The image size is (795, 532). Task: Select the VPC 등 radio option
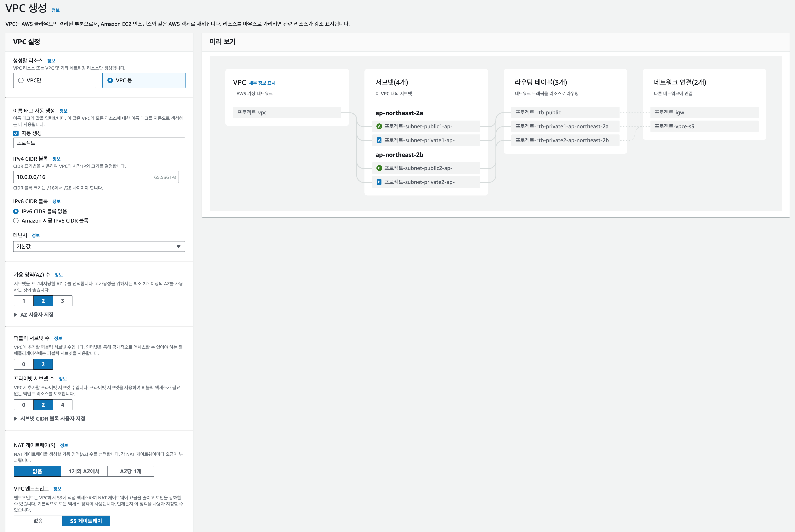[x=110, y=80]
